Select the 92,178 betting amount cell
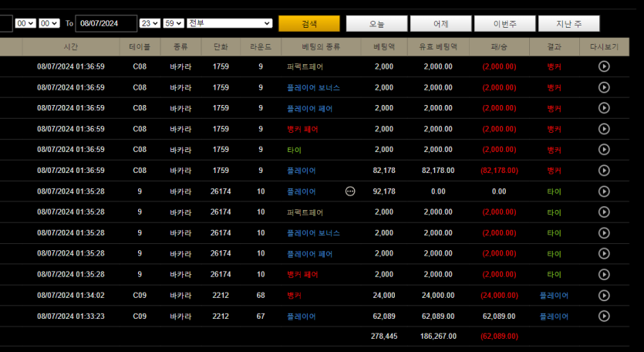The width and height of the screenshot is (644, 352). coord(384,191)
